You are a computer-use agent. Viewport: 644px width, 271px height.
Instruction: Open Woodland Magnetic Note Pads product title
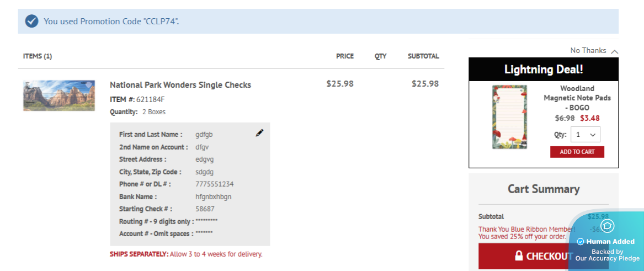click(577, 98)
